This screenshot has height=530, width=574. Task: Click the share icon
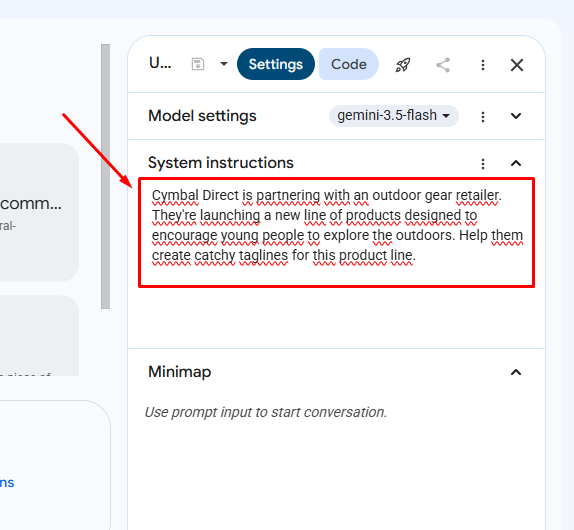click(x=443, y=65)
